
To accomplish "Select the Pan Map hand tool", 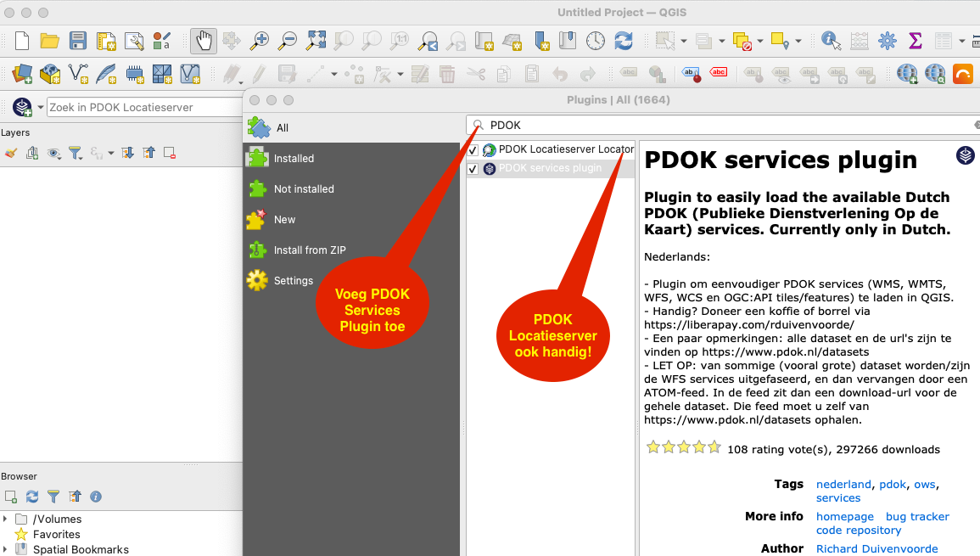I will [x=203, y=42].
